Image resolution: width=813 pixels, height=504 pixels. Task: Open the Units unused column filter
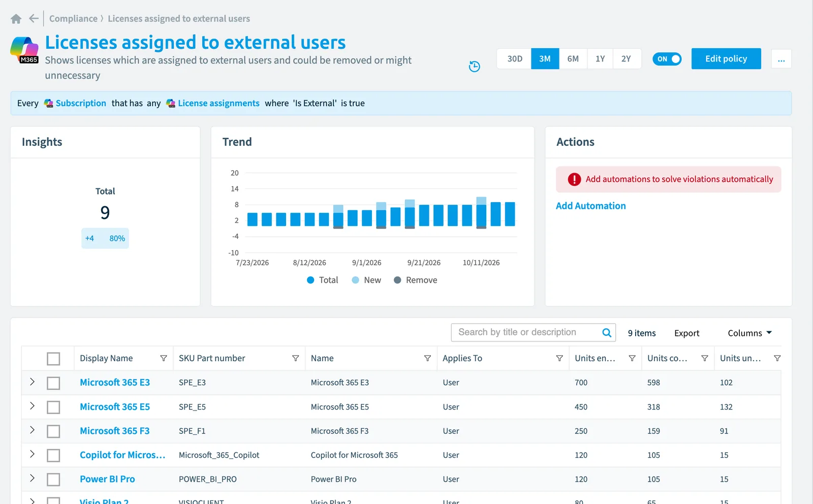(777, 358)
